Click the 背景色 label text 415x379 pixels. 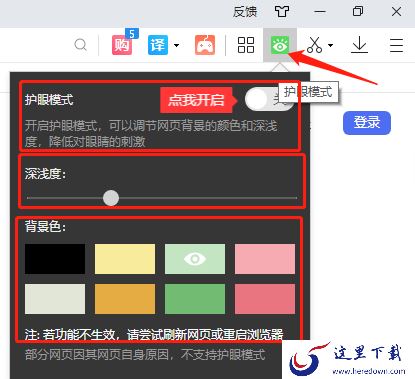tap(45, 227)
